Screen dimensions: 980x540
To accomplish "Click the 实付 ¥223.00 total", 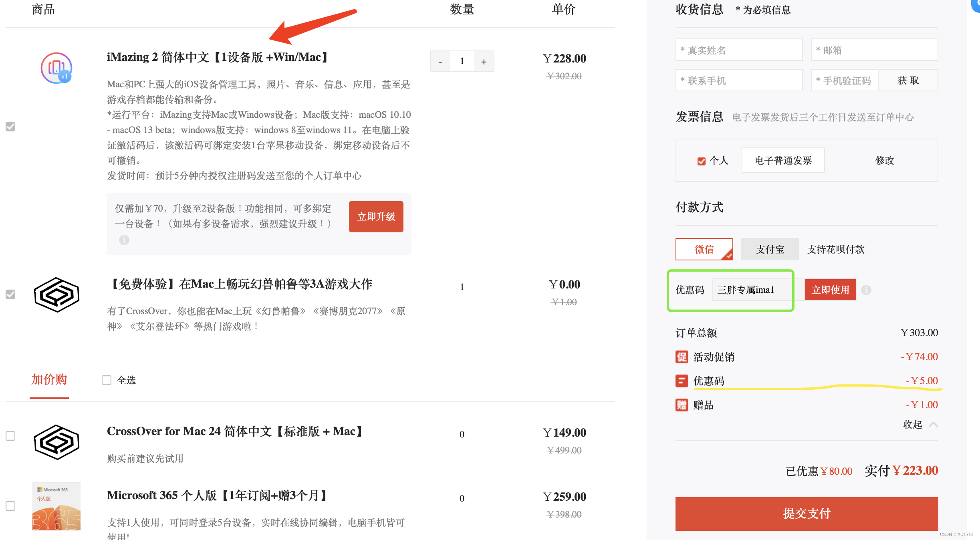I will click(901, 471).
